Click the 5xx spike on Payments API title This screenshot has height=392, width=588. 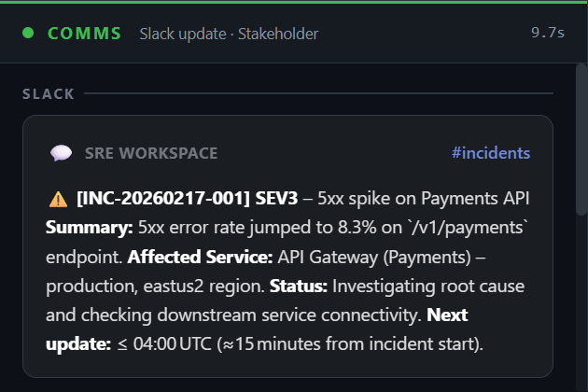[x=424, y=198]
